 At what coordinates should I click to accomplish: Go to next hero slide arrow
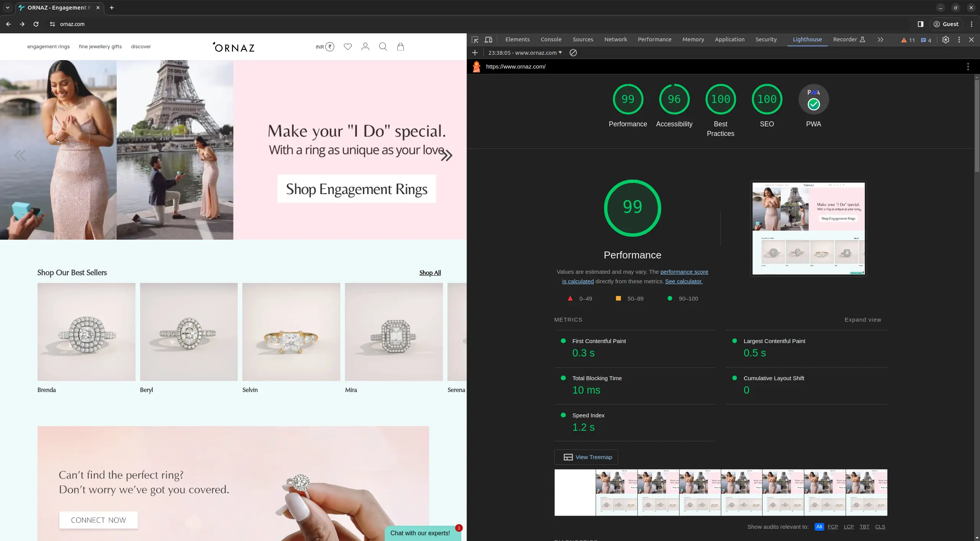coord(446,155)
